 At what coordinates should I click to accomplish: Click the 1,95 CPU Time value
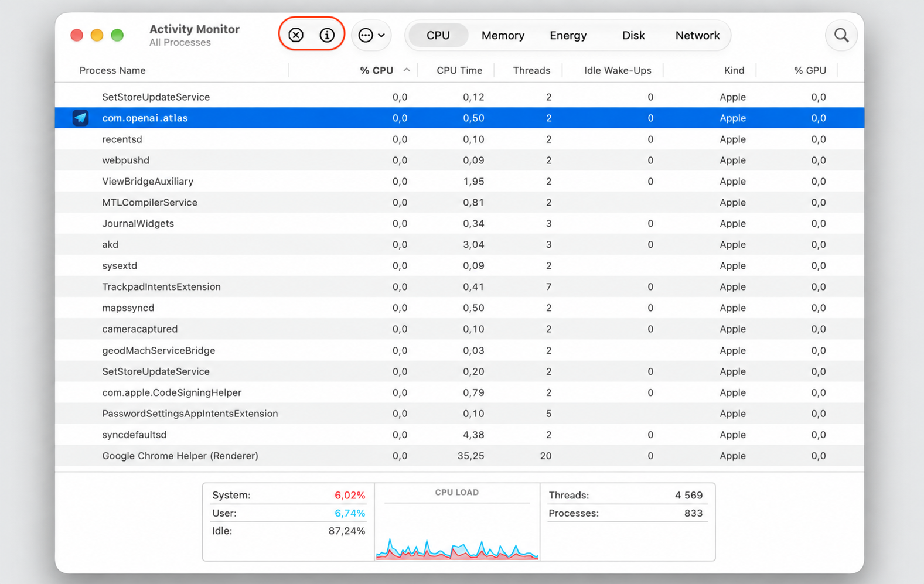pos(473,181)
